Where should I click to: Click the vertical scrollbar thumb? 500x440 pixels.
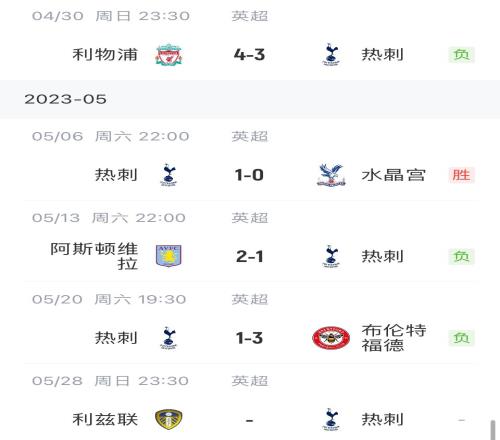(493, 430)
